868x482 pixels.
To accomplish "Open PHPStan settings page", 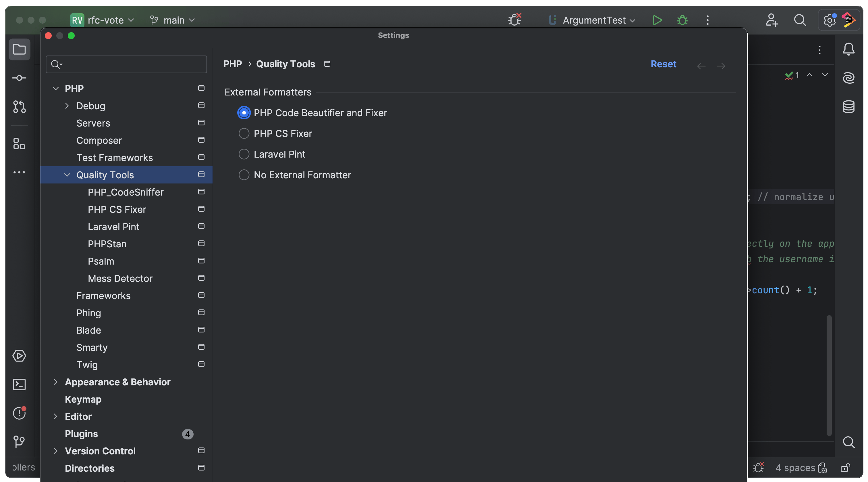I will click(107, 244).
